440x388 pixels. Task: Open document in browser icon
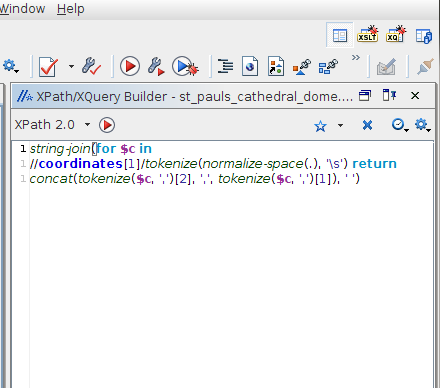pyautogui.click(x=250, y=66)
